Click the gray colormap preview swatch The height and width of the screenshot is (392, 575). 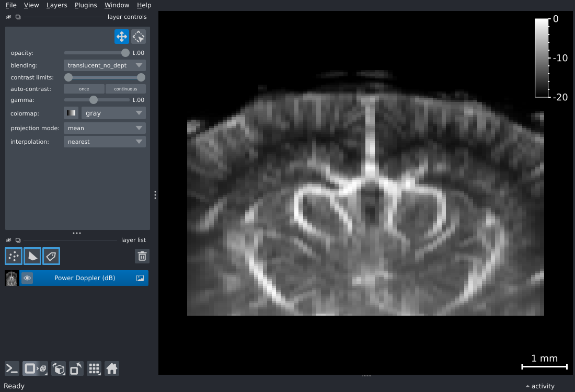pos(71,113)
